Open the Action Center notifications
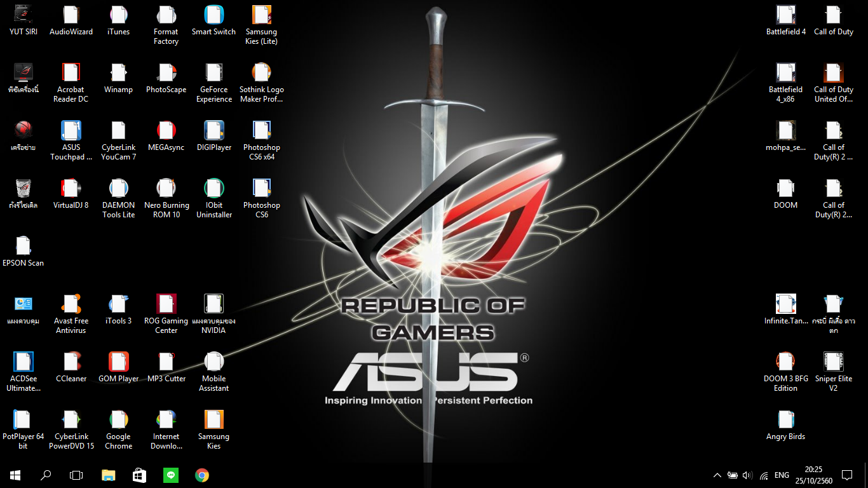 click(846, 475)
